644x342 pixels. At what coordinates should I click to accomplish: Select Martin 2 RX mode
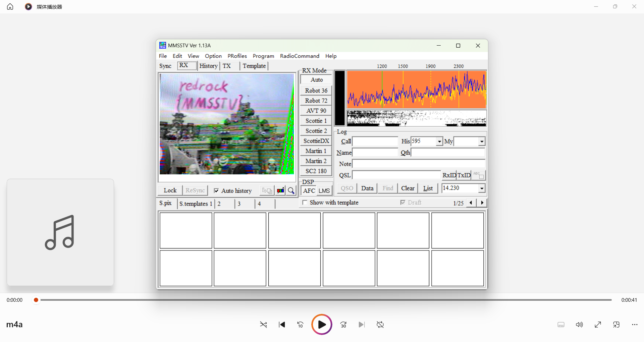pos(316,161)
